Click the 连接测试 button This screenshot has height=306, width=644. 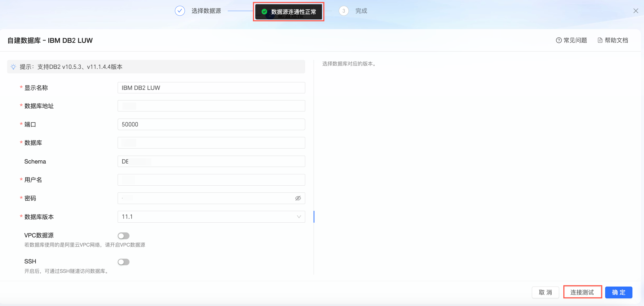582,292
